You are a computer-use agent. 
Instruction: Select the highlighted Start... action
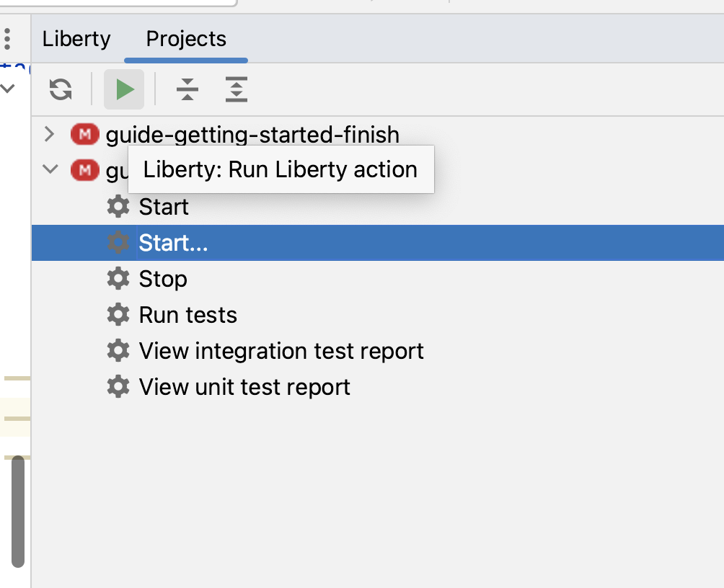pos(173,243)
